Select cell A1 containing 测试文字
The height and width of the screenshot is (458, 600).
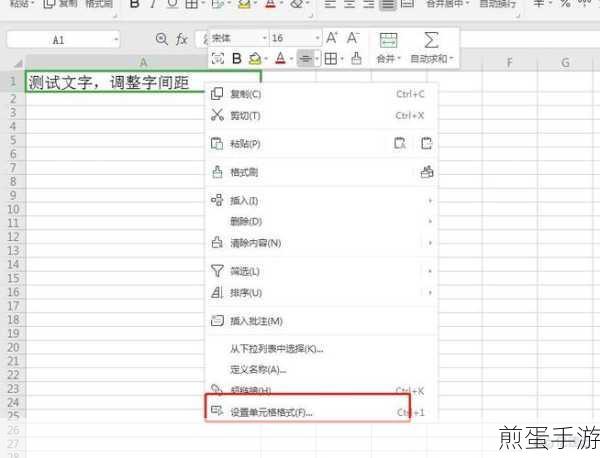(143, 82)
